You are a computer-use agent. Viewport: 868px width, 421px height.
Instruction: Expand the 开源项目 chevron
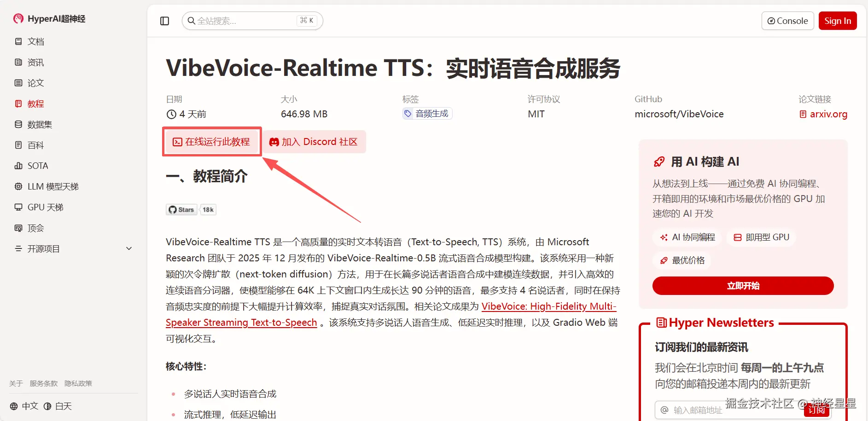[129, 248]
